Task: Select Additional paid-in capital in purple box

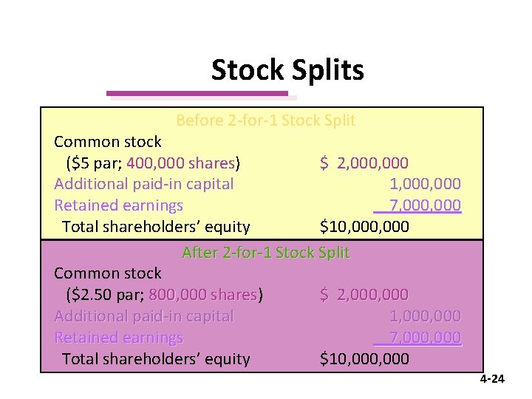Action: 144,316
